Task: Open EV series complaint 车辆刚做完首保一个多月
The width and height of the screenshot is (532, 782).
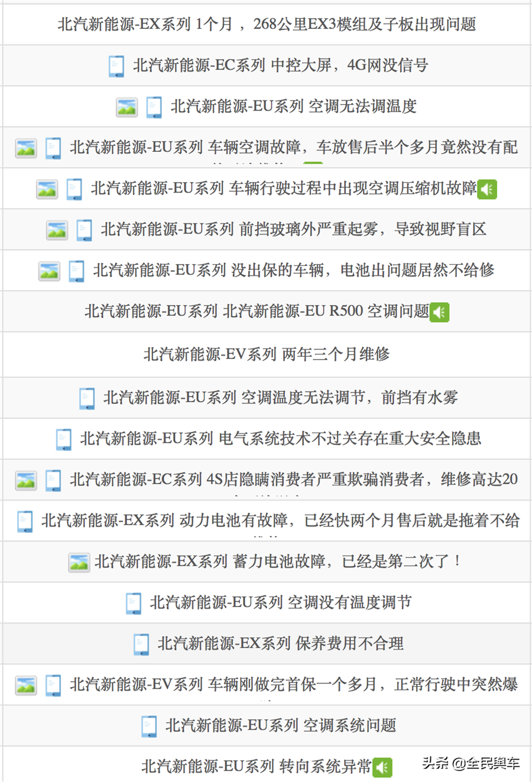Action: (293, 684)
